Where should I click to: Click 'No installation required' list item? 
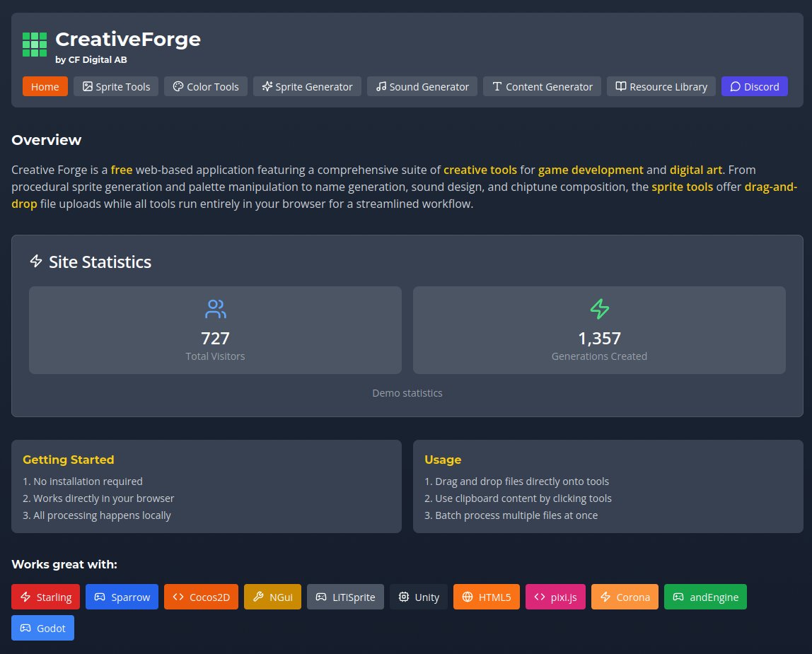coord(83,481)
